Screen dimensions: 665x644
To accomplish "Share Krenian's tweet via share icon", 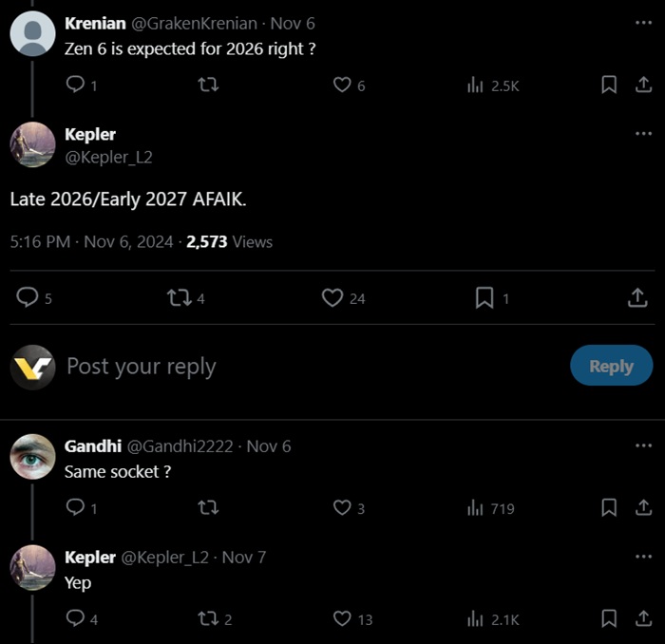I will (643, 85).
